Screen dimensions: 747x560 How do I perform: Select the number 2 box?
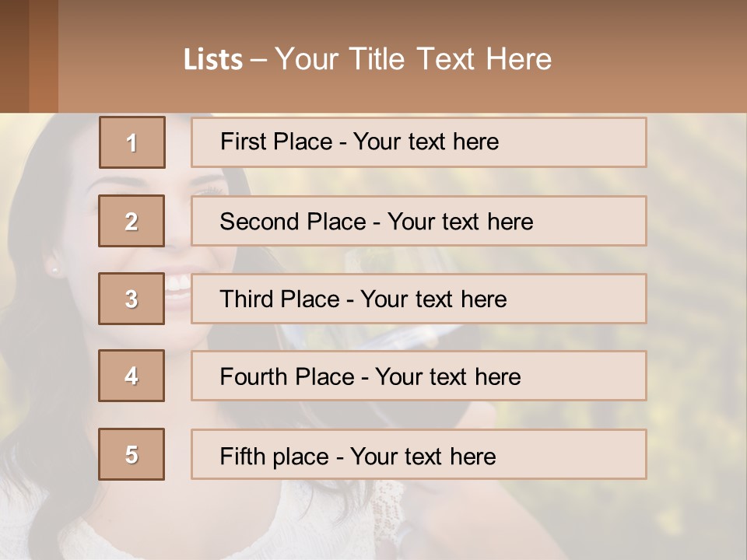132,221
